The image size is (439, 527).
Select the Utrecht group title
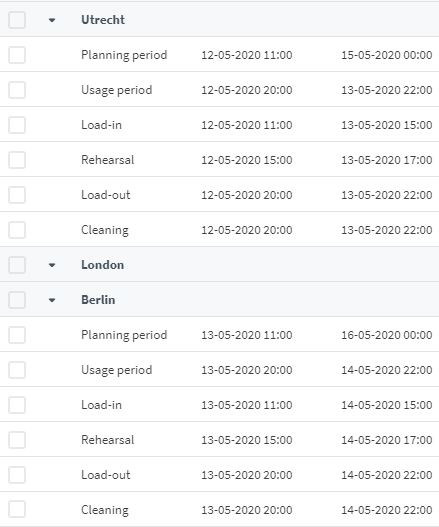[103, 20]
